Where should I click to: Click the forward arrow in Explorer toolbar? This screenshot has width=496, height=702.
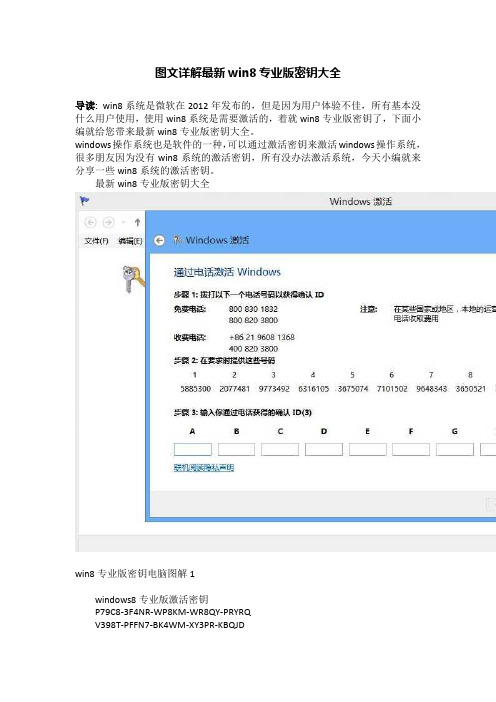(x=108, y=222)
